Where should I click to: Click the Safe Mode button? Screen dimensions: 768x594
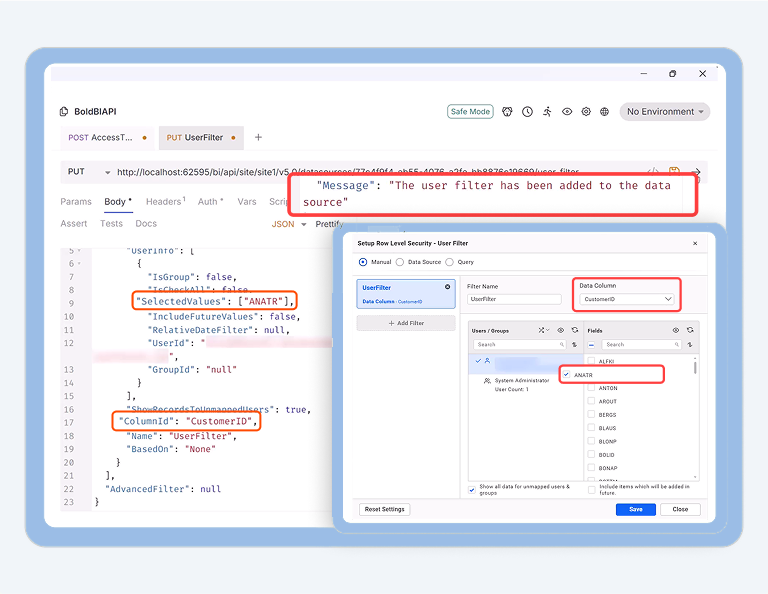click(470, 112)
